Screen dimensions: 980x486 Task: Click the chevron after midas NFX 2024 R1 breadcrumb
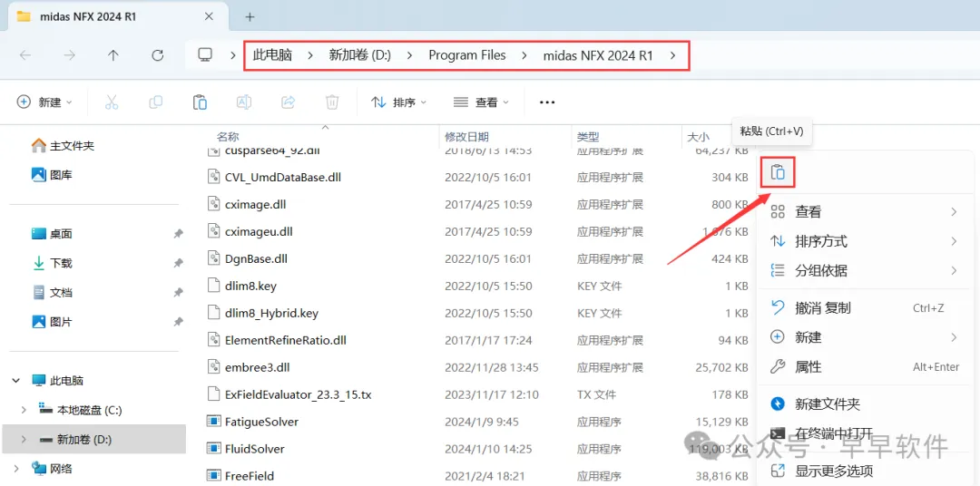tap(672, 55)
